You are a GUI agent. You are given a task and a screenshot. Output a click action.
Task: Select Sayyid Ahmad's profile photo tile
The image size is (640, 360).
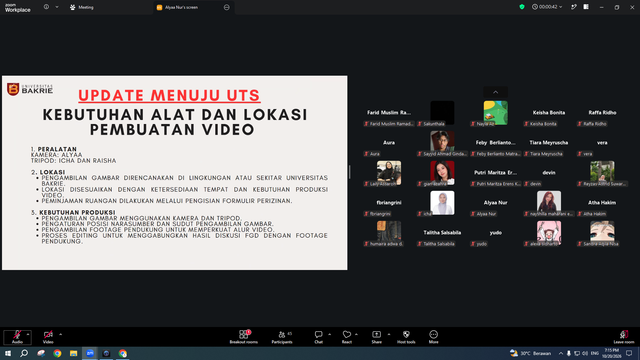[x=442, y=142]
